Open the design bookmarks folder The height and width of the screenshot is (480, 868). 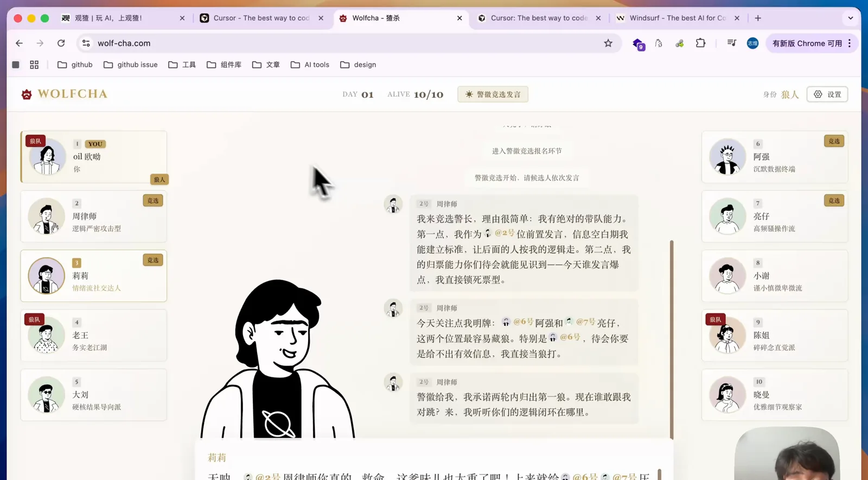click(x=358, y=65)
